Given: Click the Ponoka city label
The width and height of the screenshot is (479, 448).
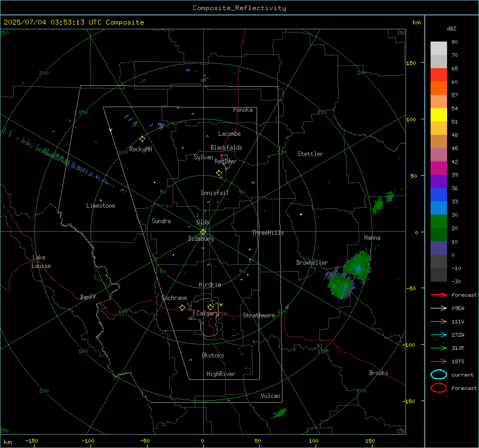Looking at the screenshot, I should pyautogui.click(x=243, y=110).
